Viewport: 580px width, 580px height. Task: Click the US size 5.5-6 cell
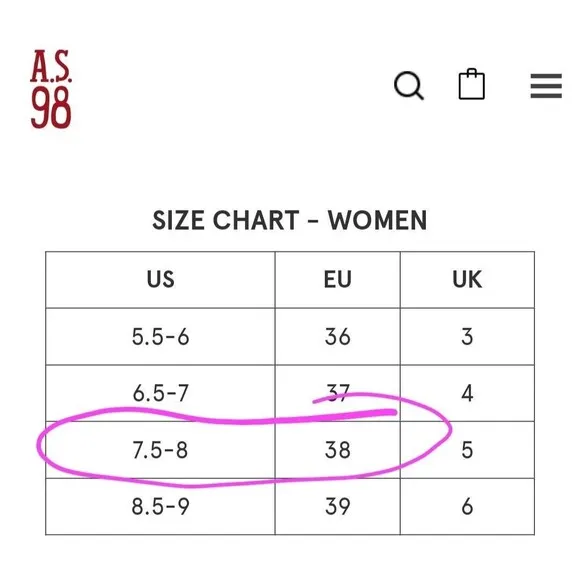[160, 337]
